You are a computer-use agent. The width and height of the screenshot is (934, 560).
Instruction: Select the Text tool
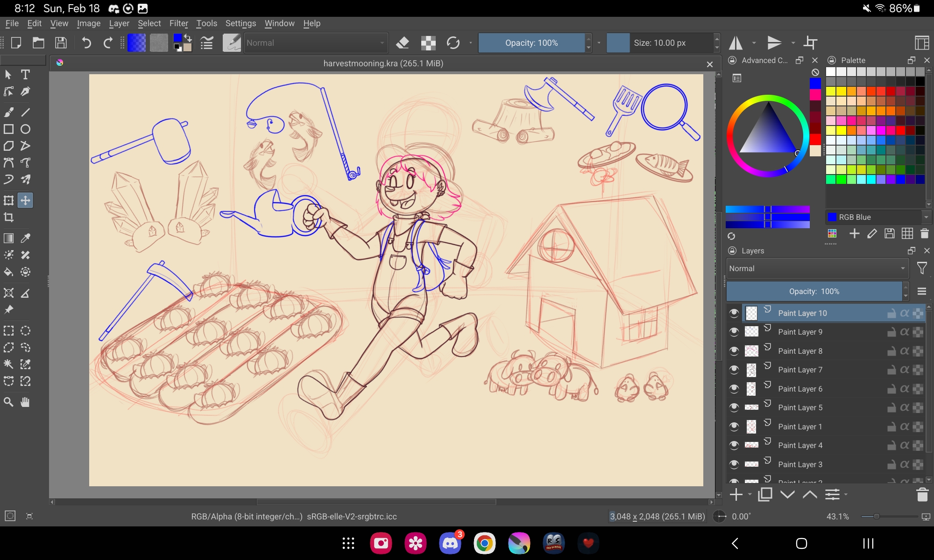pyautogui.click(x=25, y=75)
